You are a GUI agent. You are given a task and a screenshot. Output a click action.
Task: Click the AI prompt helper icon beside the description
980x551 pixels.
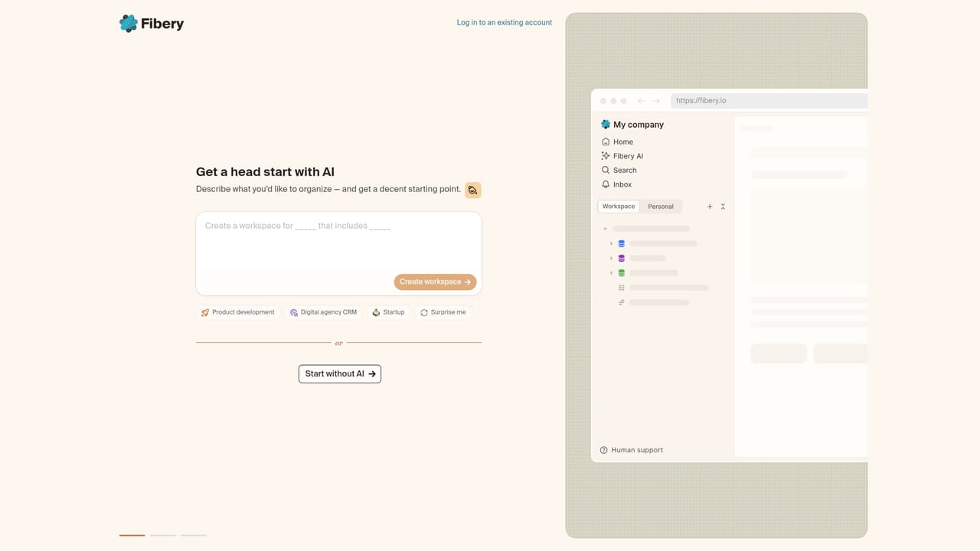point(473,190)
